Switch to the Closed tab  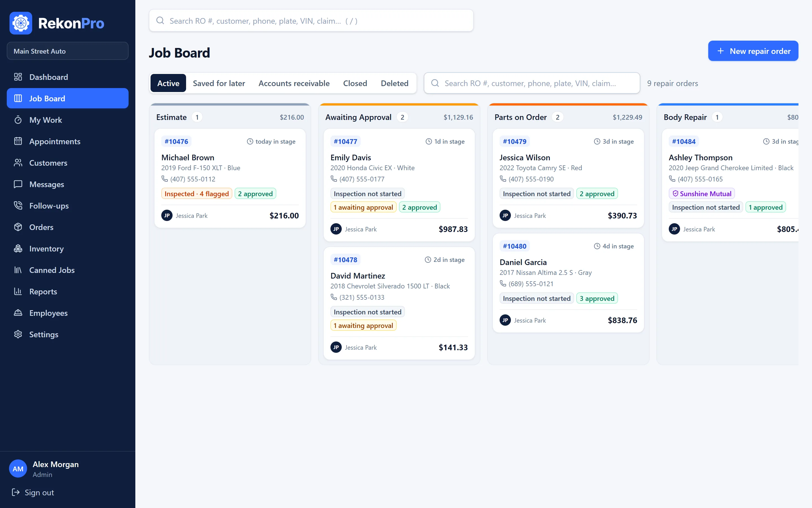pos(355,83)
